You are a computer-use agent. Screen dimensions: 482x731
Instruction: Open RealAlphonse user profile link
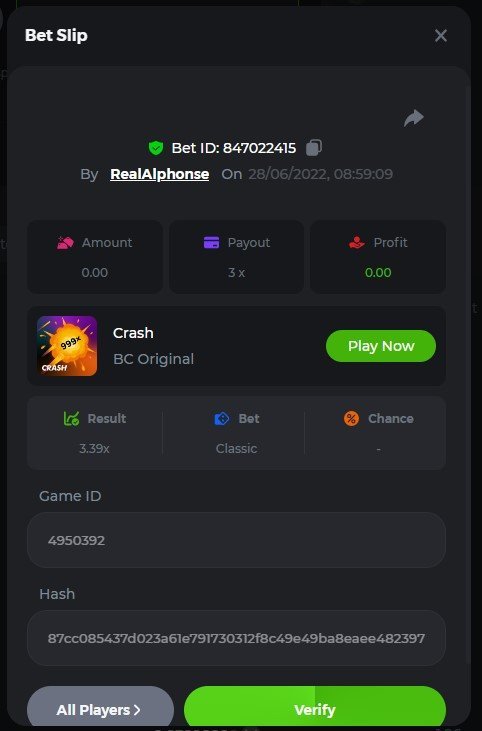click(x=159, y=174)
